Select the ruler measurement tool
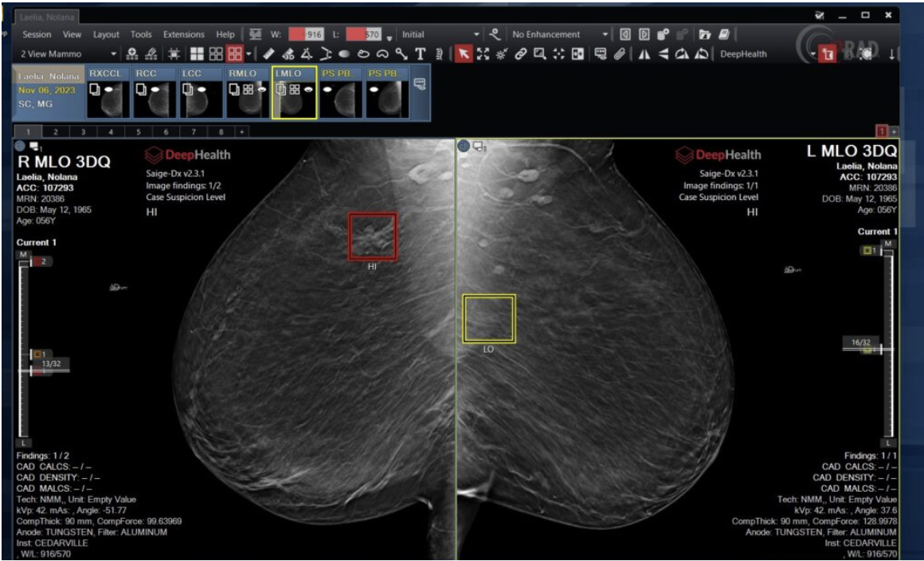924x561 pixels. coord(268,54)
